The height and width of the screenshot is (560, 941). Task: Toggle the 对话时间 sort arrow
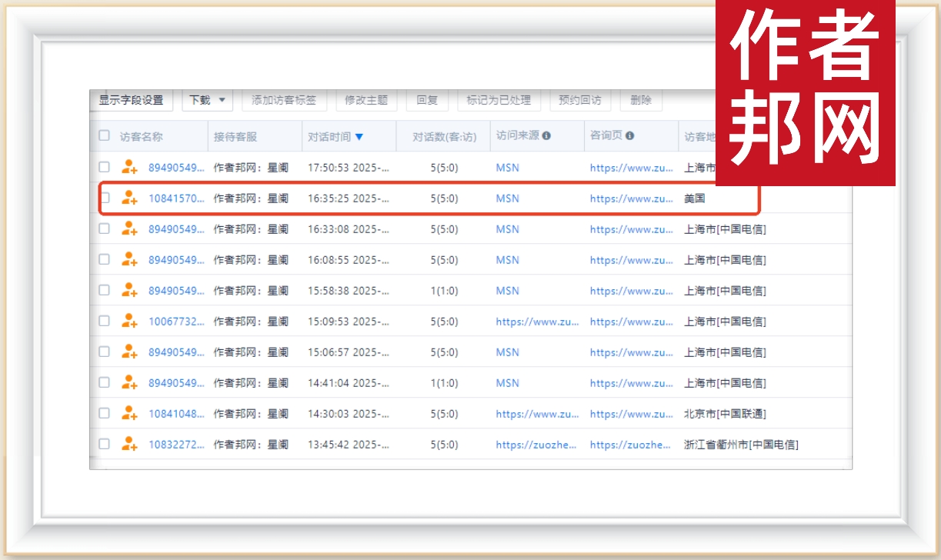(x=359, y=137)
